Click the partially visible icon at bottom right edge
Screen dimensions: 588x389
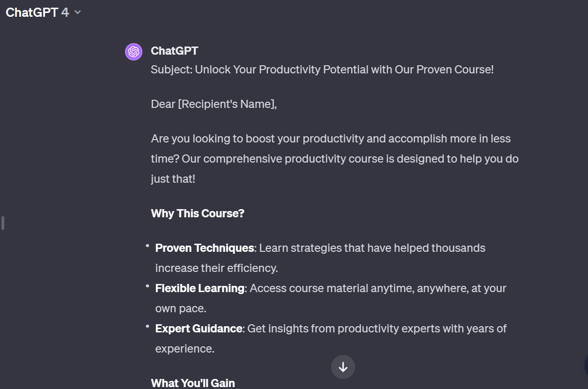click(x=586, y=367)
